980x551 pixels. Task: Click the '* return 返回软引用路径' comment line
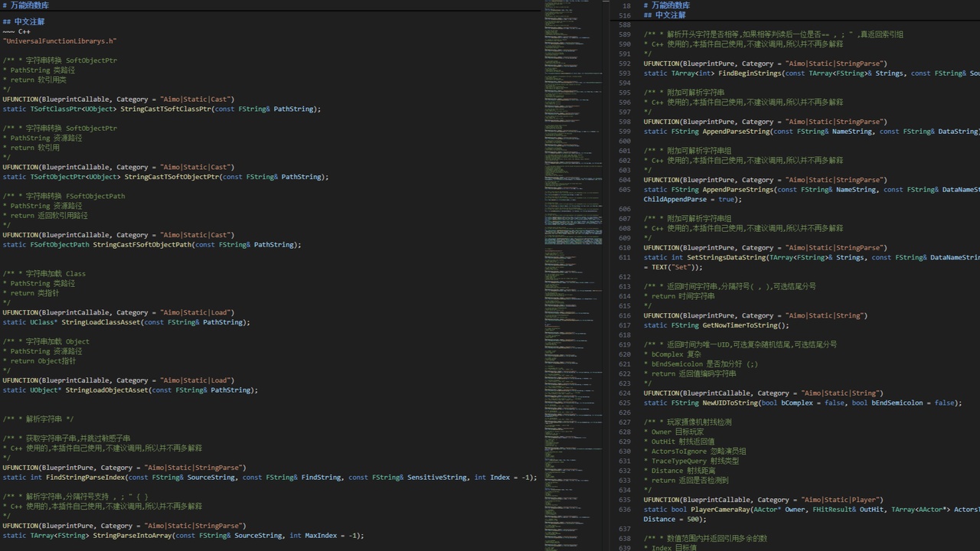click(x=45, y=216)
